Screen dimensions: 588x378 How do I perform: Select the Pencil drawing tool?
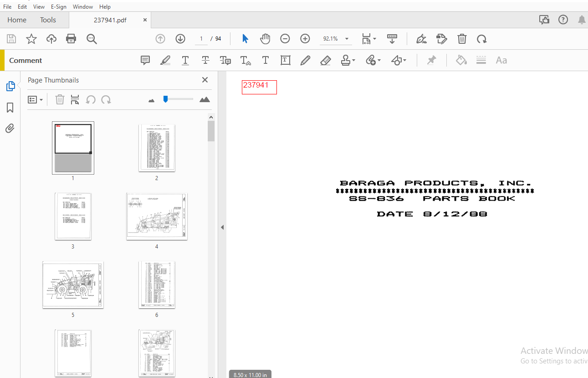coord(306,60)
